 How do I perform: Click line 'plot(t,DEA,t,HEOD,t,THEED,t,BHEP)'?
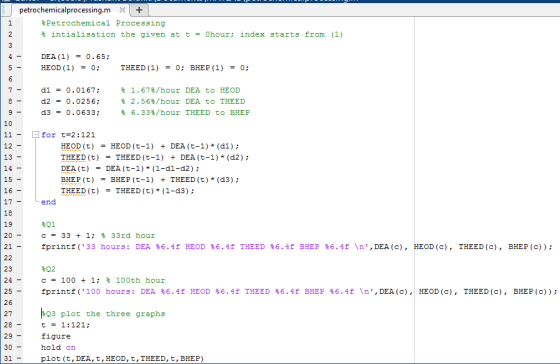coord(122,358)
